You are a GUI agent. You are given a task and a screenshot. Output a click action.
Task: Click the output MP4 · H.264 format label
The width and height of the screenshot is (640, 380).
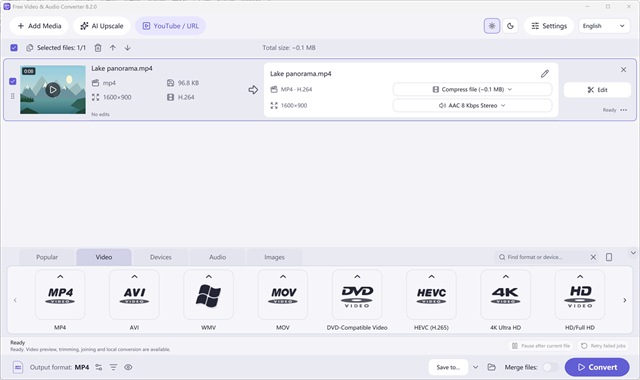click(x=296, y=89)
